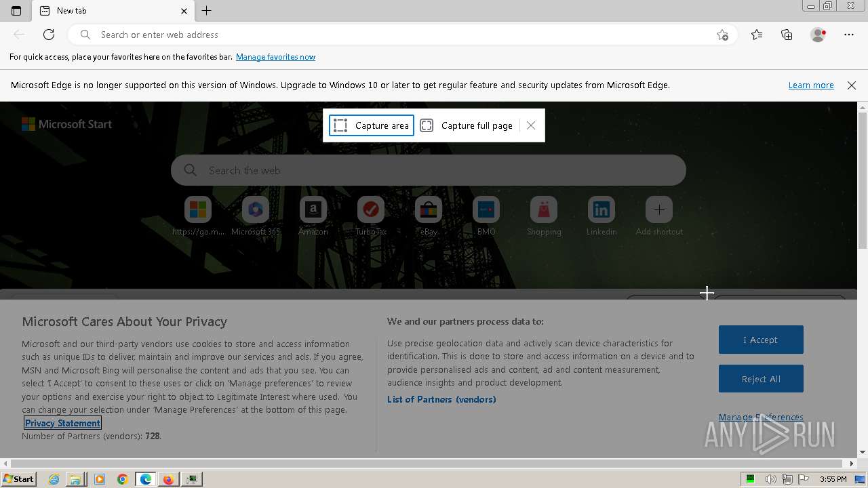Click the Microsoft Start logo
This screenshot has width=868, height=488.
click(x=66, y=124)
